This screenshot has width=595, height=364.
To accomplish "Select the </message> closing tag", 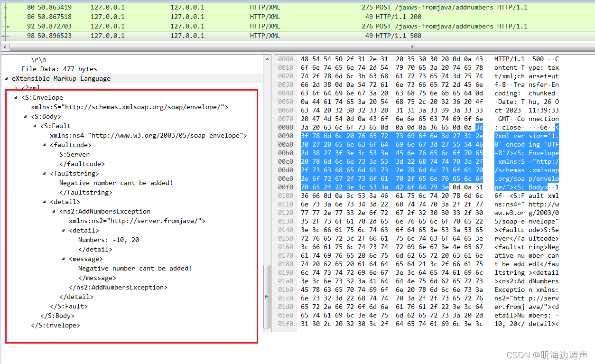I will click(x=97, y=278).
